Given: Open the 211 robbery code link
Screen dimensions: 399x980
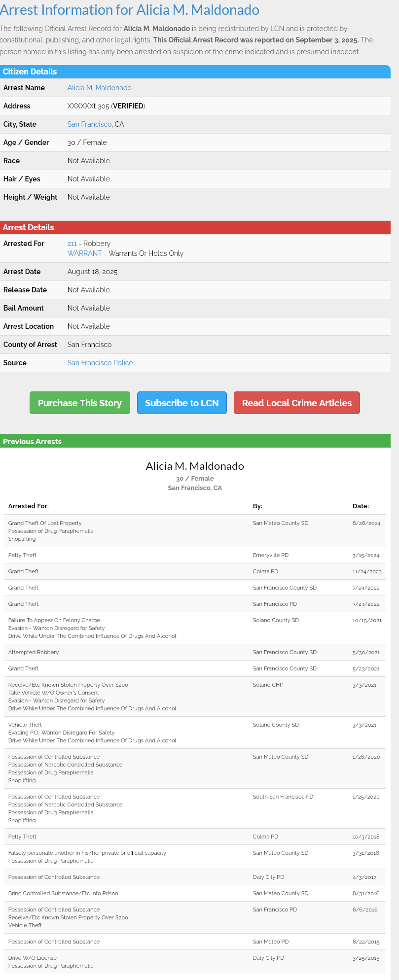Looking at the screenshot, I should tap(72, 244).
